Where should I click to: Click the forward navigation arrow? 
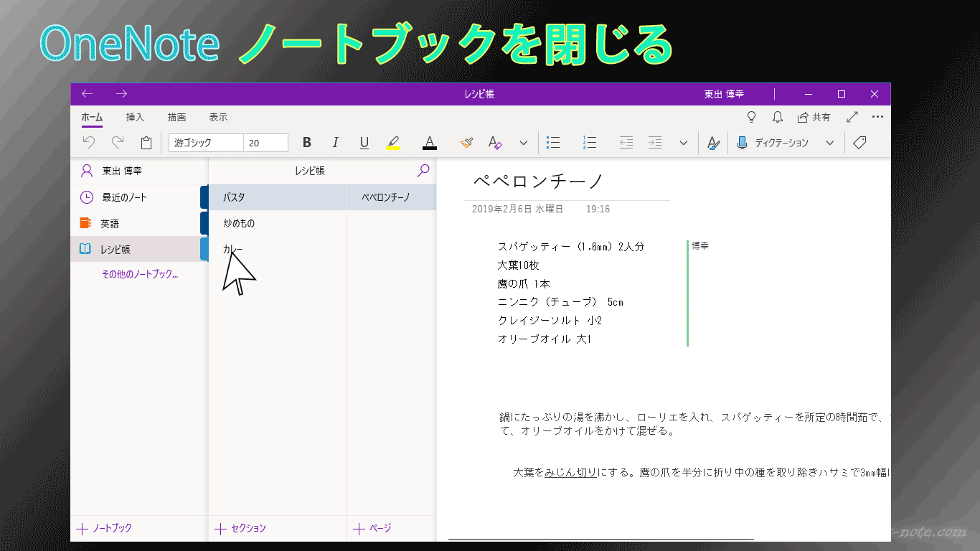click(121, 94)
